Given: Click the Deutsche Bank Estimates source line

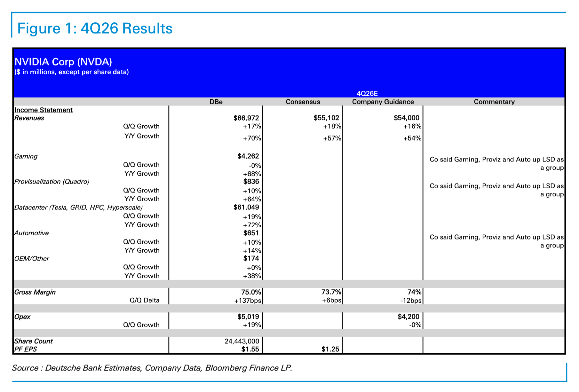Looking at the screenshot, I should click(152, 368).
